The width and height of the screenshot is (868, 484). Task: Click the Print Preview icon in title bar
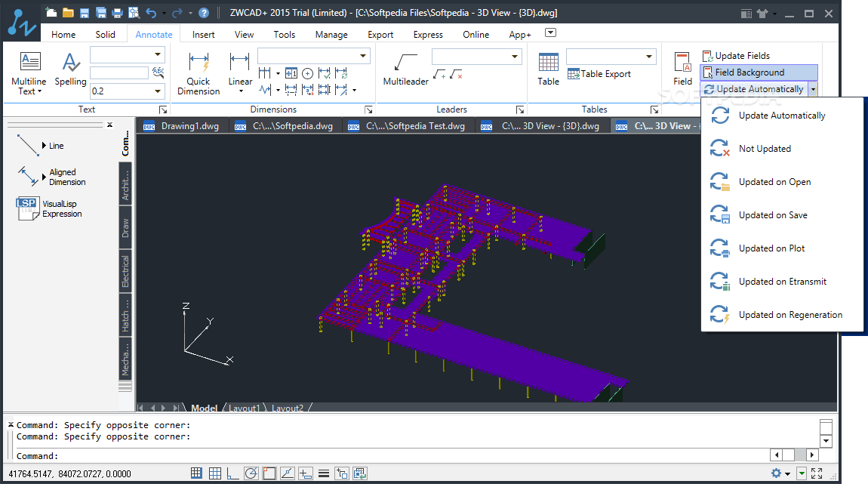click(134, 13)
